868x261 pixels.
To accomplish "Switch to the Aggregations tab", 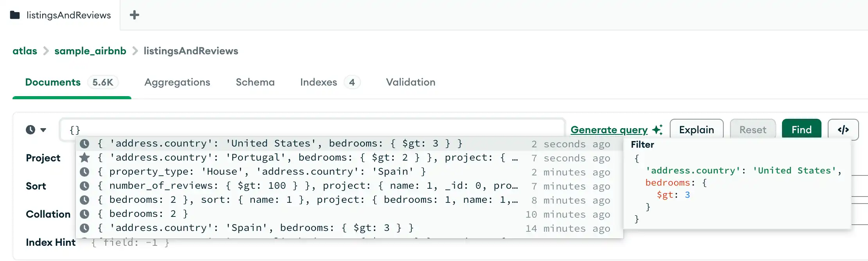I will pyautogui.click(x=177, y=82).
